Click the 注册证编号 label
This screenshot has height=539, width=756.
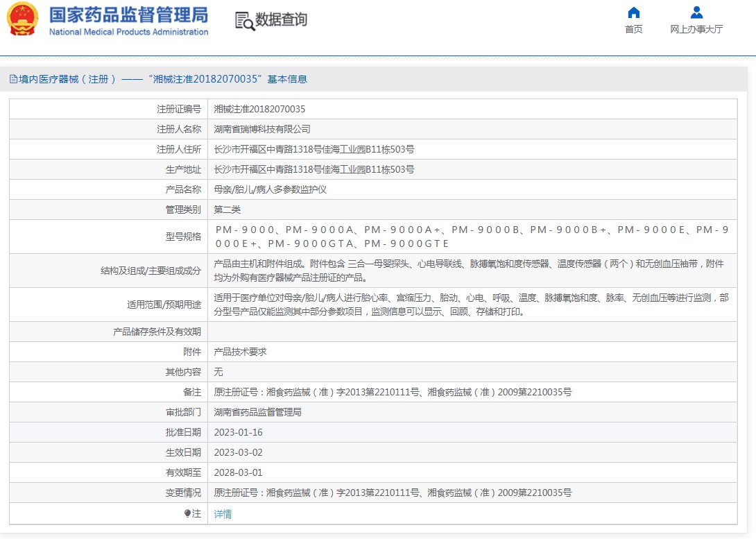(179, 109)
